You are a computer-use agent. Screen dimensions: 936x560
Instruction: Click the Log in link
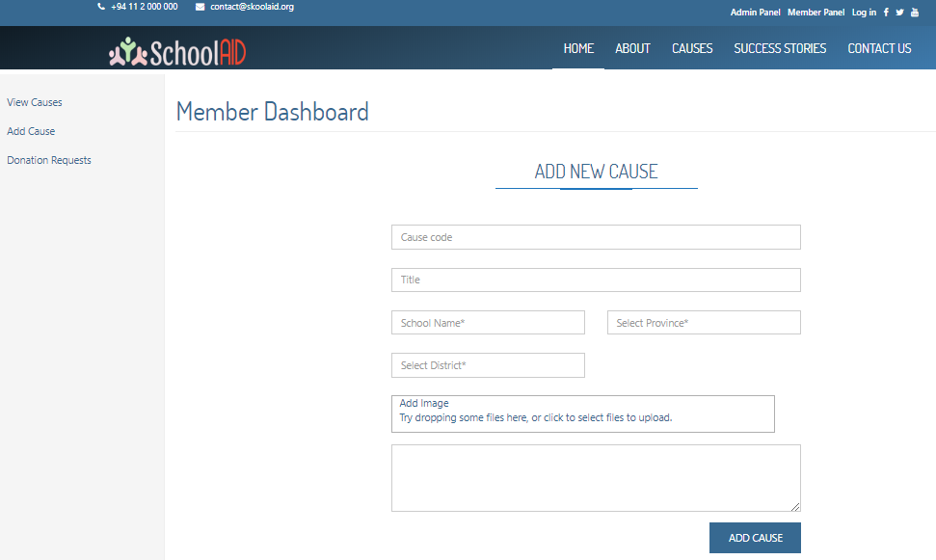(864, 13)
